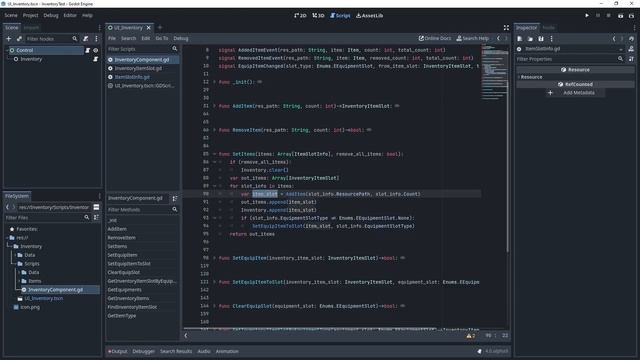Open ItemSlotInfo.gd resource dropdown in Inspector
This screenshot has height=360, width=640.
(x=571, y=49)
